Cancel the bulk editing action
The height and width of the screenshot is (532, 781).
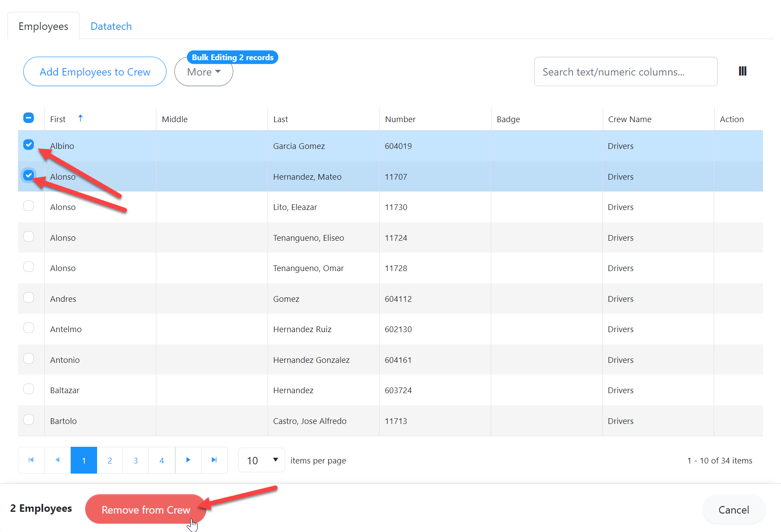click(x=733, y=510)
